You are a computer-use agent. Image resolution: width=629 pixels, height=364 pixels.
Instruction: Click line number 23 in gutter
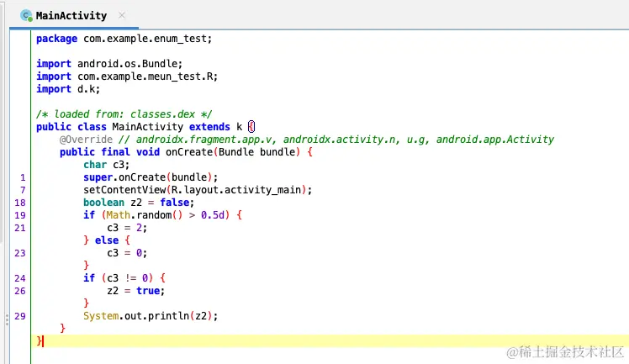point(20,253)
